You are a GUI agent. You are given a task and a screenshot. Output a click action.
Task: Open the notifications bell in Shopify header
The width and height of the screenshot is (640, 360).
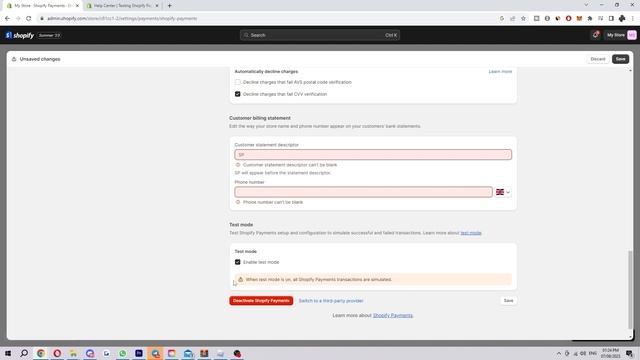[x=596, y=35]
